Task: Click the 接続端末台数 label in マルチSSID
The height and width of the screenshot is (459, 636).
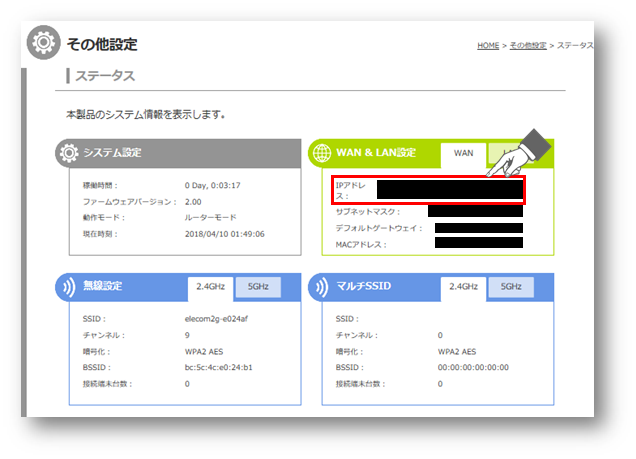Action: pyautogui.click(x=361, y=384)
